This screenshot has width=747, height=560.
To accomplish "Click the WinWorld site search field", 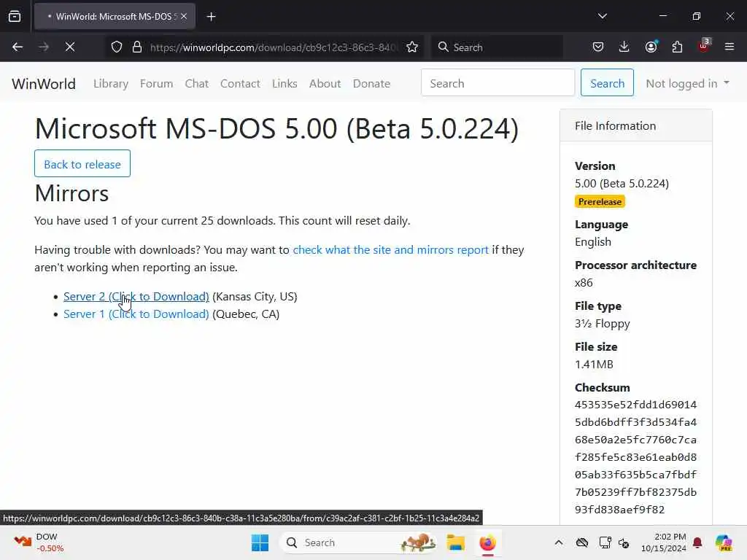I will point(498,83).
